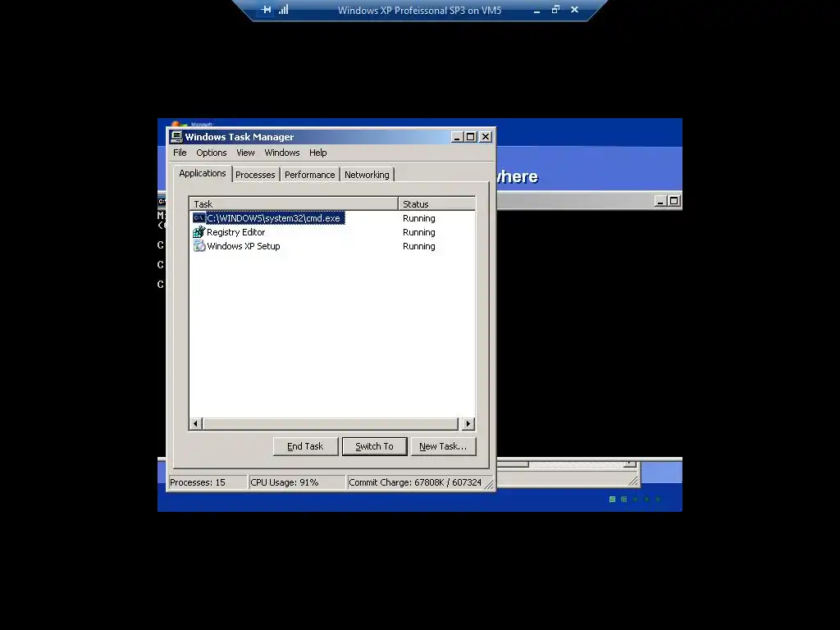Click the Task Manager title bar icon
This screenshot has width=840, height=630.
pyautogui.click(x=176, y=137)
